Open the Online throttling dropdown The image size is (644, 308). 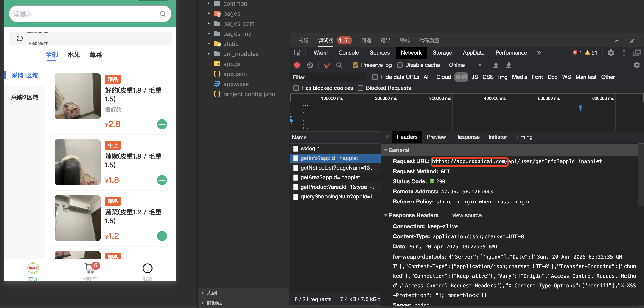[x=465, y=65]
